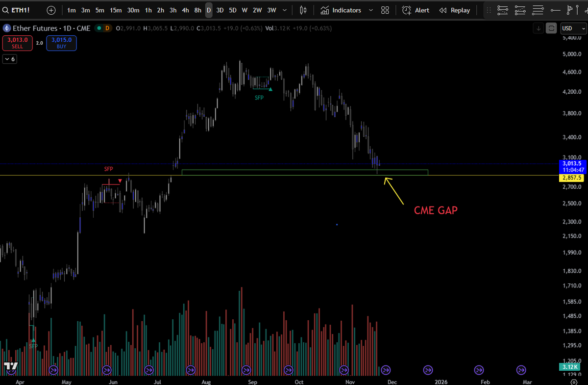Select the flag-shaped volume profile tool

[569, 10]
